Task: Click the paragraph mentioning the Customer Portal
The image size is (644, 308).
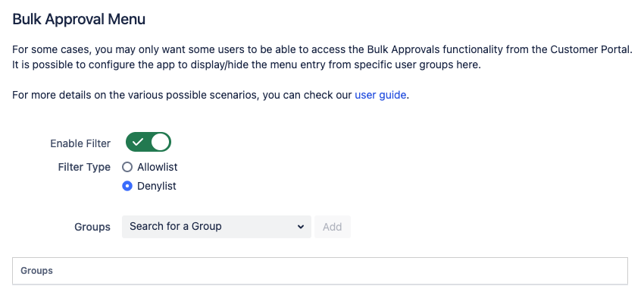Action: coord(322,49)
